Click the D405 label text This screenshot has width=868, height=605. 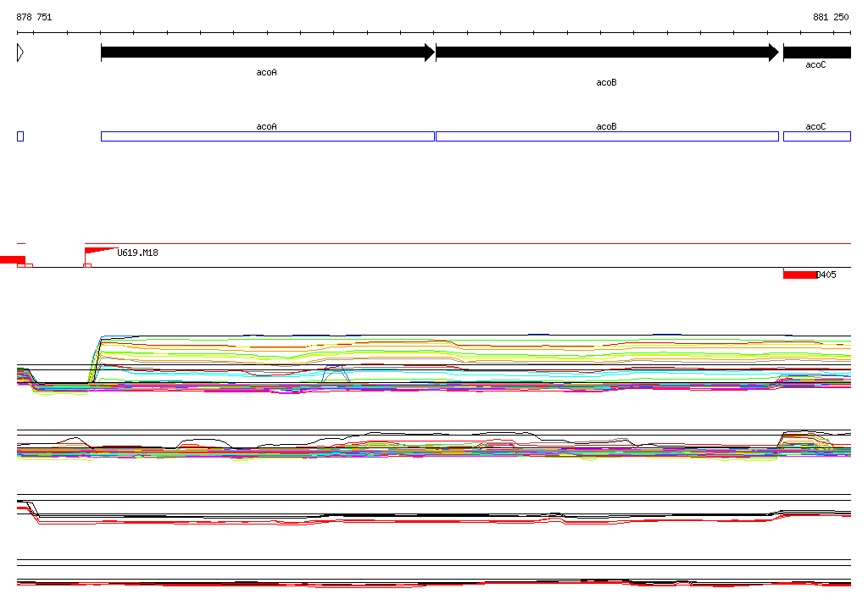click(x=826, y=275)
